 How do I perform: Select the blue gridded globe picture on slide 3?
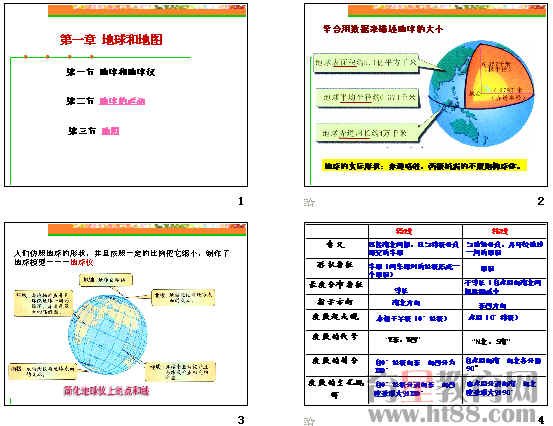[x=108, y=334]
